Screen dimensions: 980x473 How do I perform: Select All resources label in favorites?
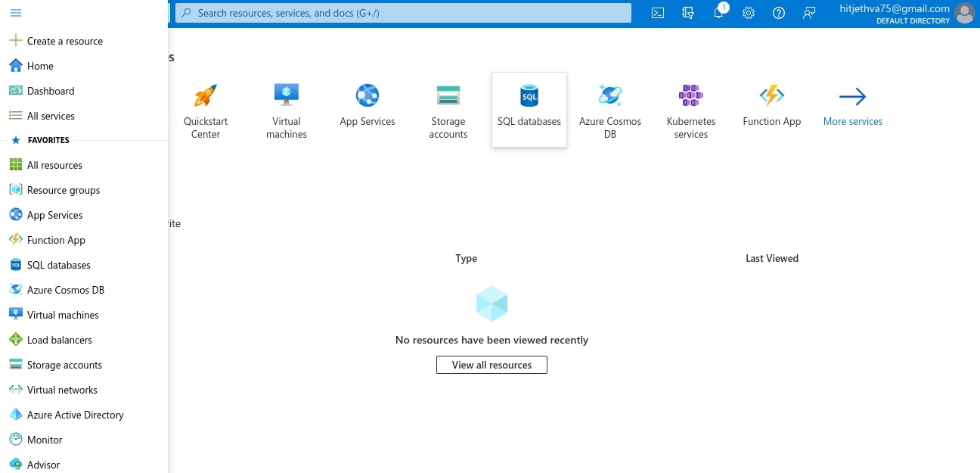tap(54, 165)
